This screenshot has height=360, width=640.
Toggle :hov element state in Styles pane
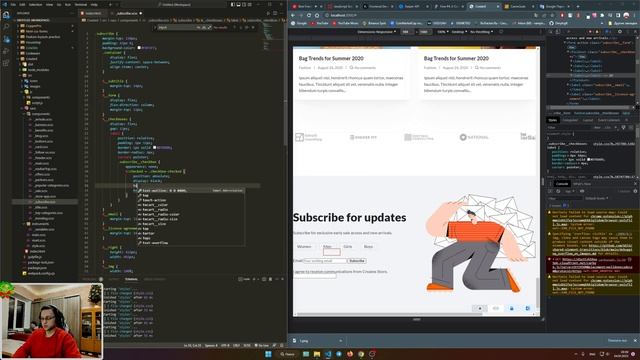597,127
